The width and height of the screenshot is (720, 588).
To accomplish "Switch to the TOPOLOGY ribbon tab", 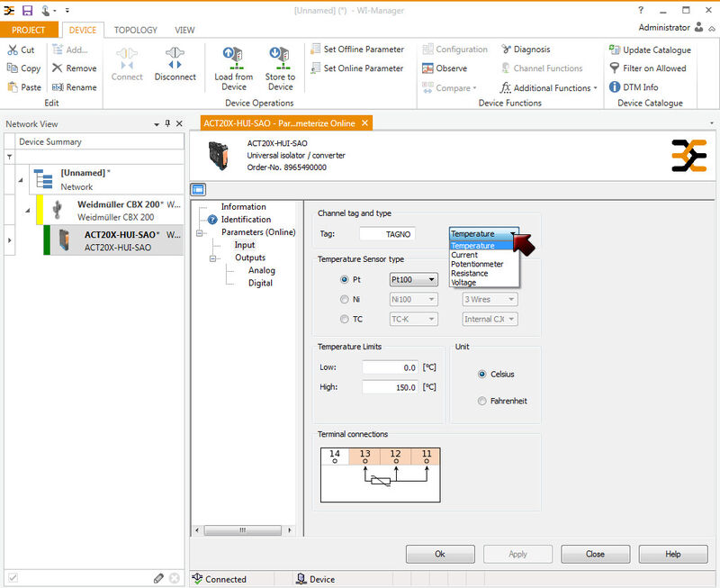I will 136,30.
